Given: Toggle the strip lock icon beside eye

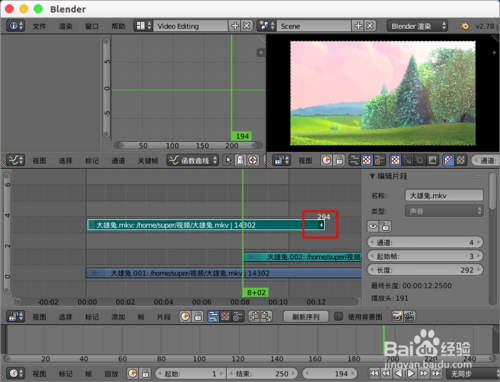Looking at the screenshot, I should coord(385,227).
